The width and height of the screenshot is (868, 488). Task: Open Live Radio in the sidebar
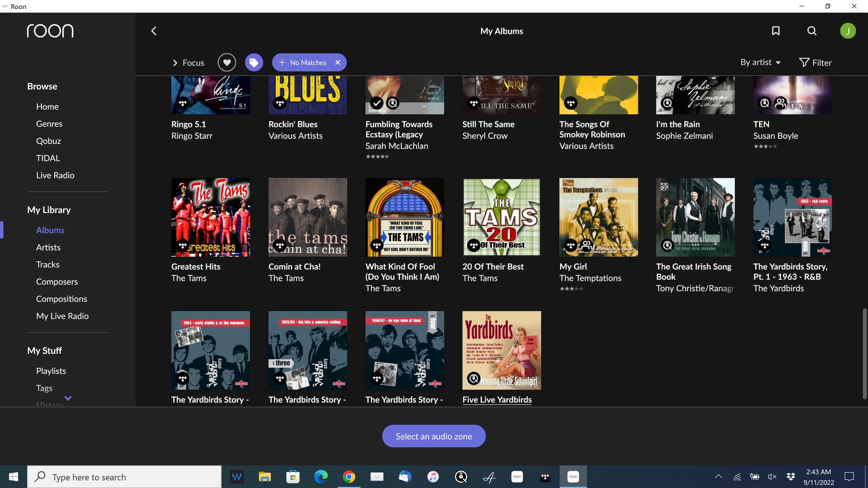click(55, 175)
